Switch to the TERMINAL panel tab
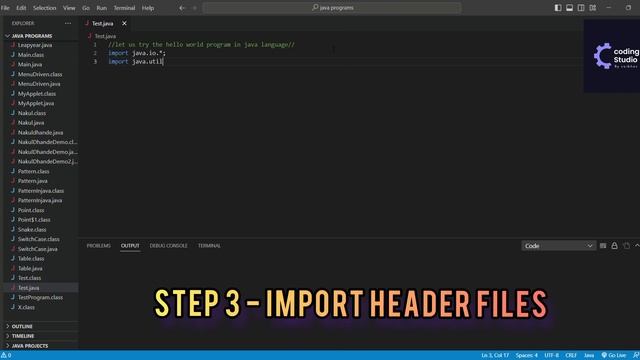The width and height of the screenshot is (640, 360). 209,246
